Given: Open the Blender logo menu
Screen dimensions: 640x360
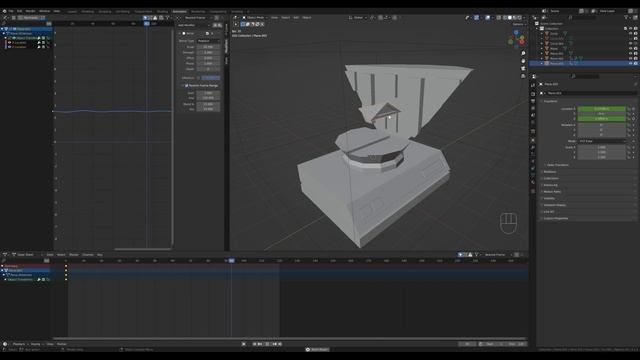Looking at the screenshot, I should 4,11.
